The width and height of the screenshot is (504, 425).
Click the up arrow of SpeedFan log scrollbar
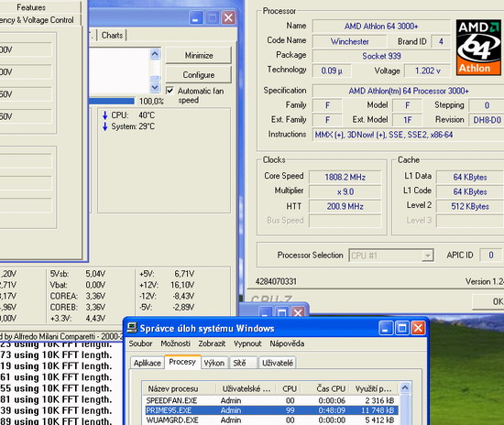coord(155,54)
